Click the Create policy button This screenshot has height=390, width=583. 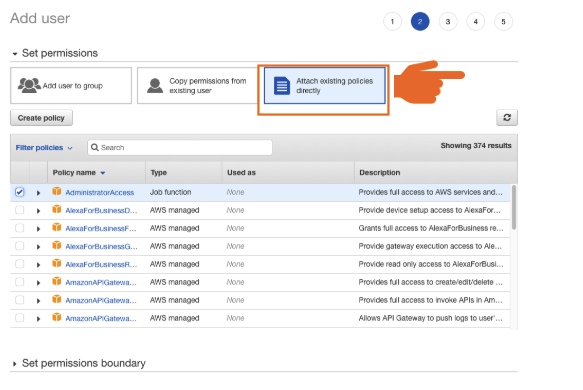tap(41, 118)
